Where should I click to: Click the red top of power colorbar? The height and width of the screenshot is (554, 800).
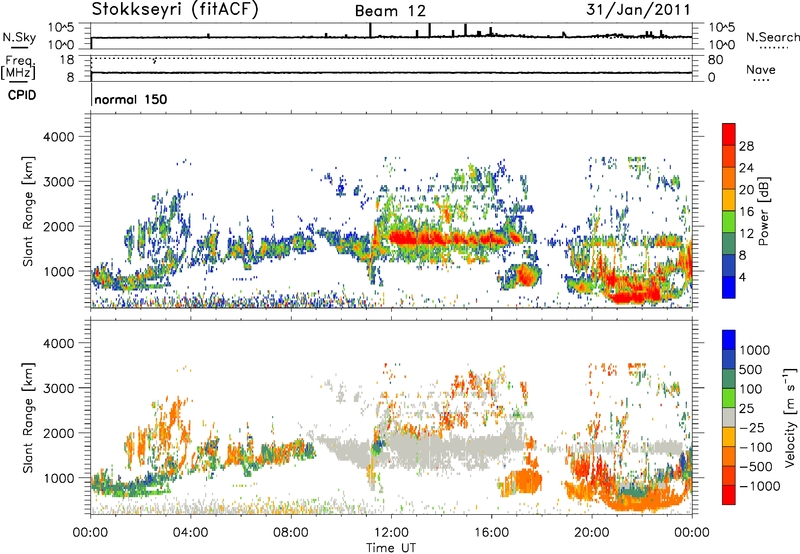(729, 134)
